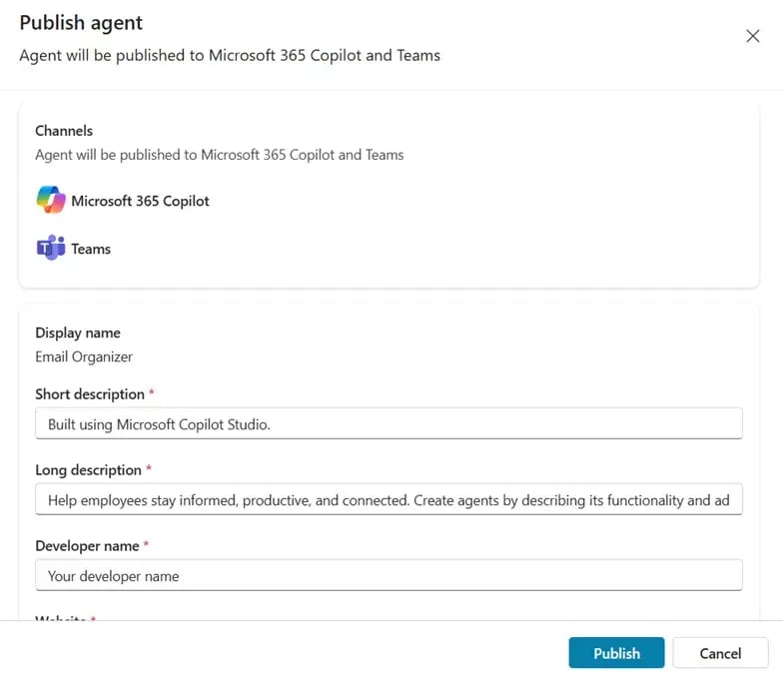Click the 'Developer name' label
Viewport: 784px width, 677px height.
point(88,546)
